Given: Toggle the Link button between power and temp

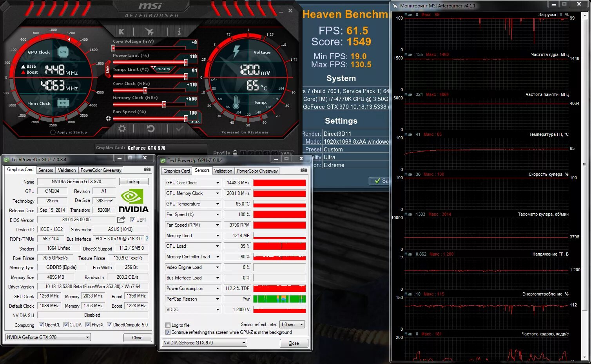Looking at the screenshot, I should click(107, 69).
